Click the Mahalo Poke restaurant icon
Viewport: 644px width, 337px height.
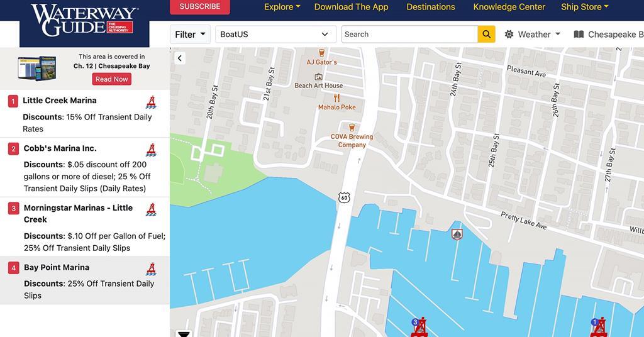tap(337, 98)
